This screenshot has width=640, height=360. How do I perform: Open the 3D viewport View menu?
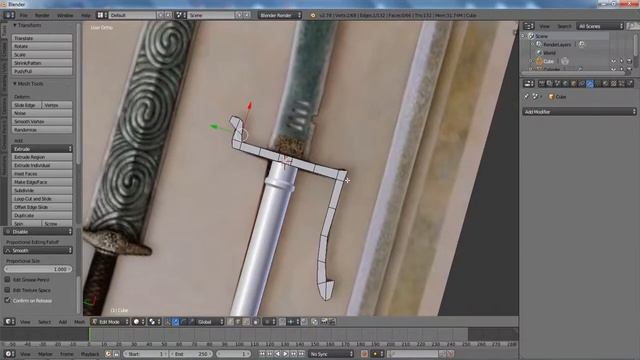25,322
